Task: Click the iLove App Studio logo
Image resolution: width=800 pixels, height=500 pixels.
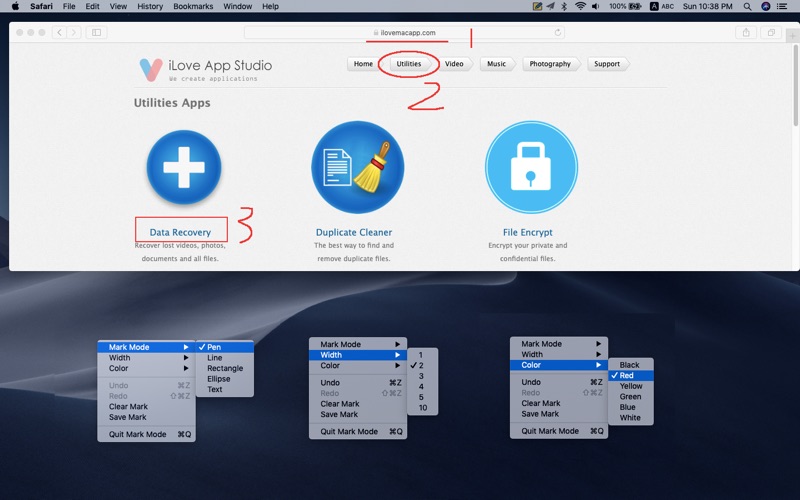Action: click(206, 69)
